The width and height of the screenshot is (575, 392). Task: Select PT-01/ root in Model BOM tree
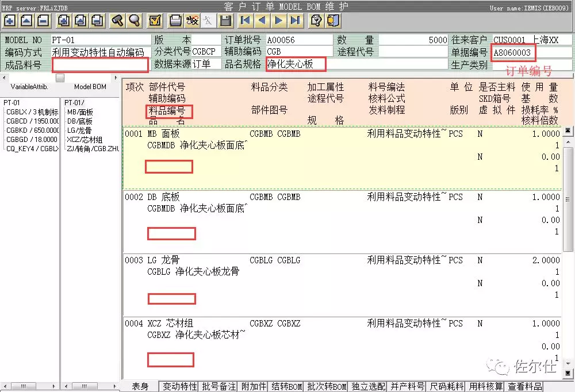(x=74, y=103)
